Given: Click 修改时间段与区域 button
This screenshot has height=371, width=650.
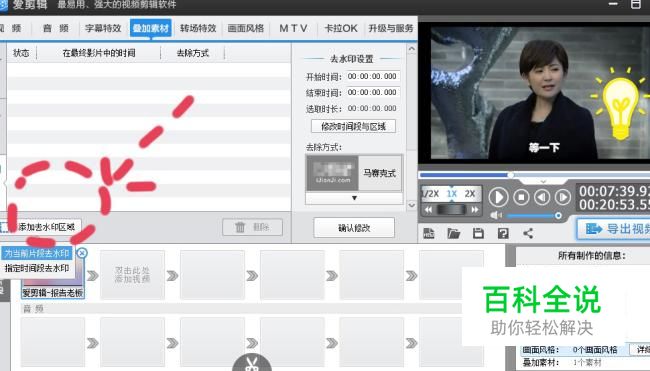Looking at the screenshot, I should click(x=353, y=126).
